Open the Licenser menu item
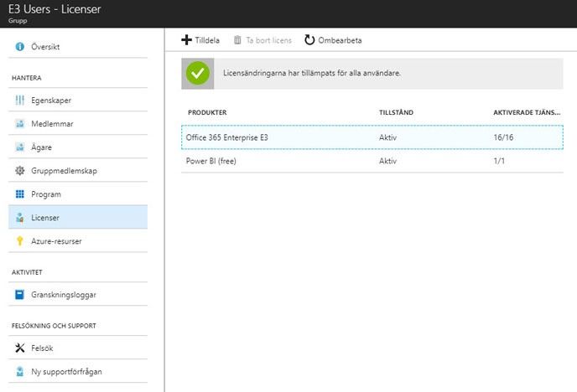Viewport: 577px width, 392px height. coord(45,218)
